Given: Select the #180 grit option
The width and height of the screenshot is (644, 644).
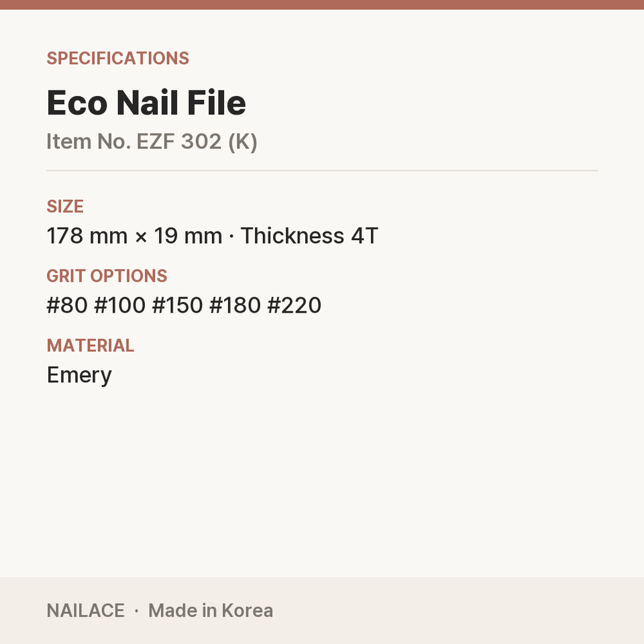Looking at the screenshot, I should pos(235,305).
